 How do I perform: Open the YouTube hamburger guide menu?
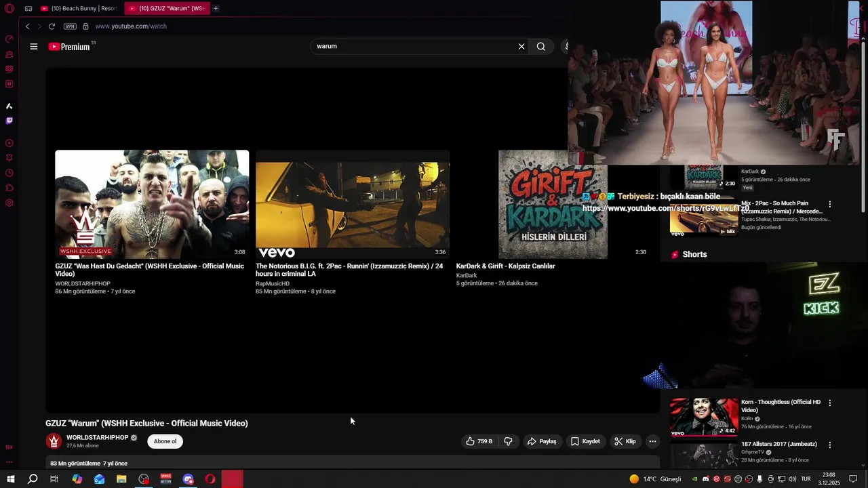(33, 46)
